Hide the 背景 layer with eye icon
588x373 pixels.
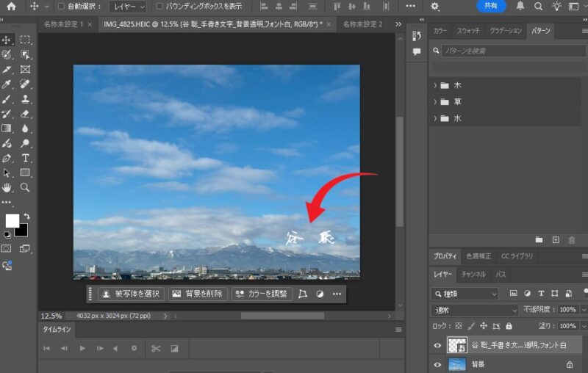point(438,364)
